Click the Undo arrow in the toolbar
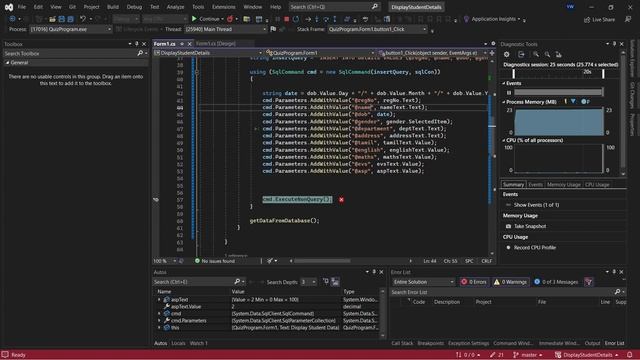Viewport: 640px width, 360px height. 83,19
